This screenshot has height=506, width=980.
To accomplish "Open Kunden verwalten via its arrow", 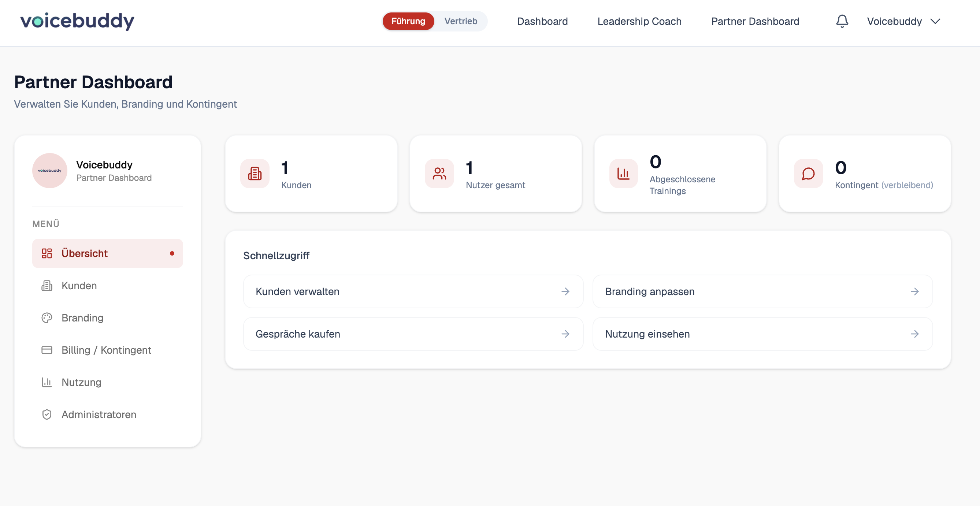I will coord(566,291).
